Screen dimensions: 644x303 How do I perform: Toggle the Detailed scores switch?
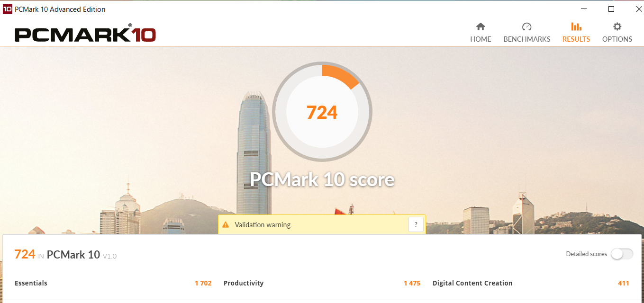pos(622,254)
